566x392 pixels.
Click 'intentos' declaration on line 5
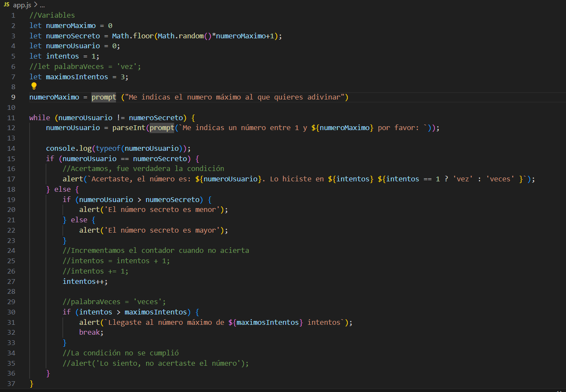tap(63, 56)
